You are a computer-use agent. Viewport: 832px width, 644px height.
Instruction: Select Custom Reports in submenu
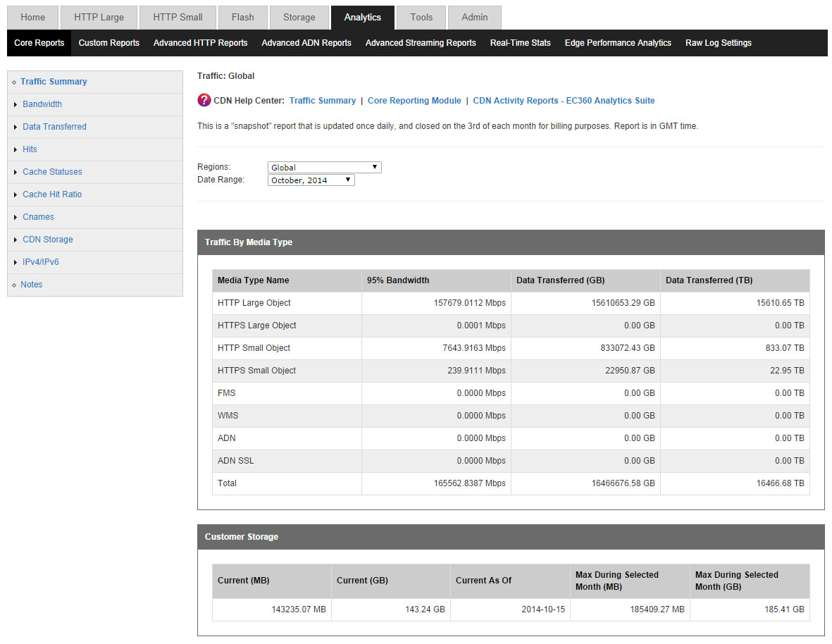[108, 43]
